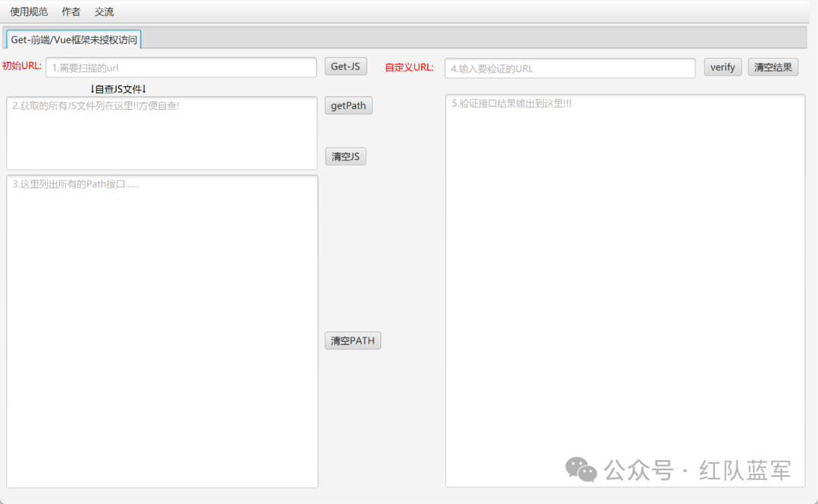Click the ↓自查JS文件↓ heading label
The image size is (818, 504).
coord(118,89)
